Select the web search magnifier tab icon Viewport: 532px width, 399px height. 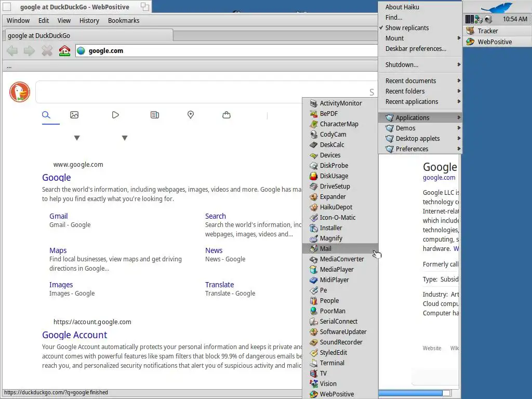coord(46,115)
